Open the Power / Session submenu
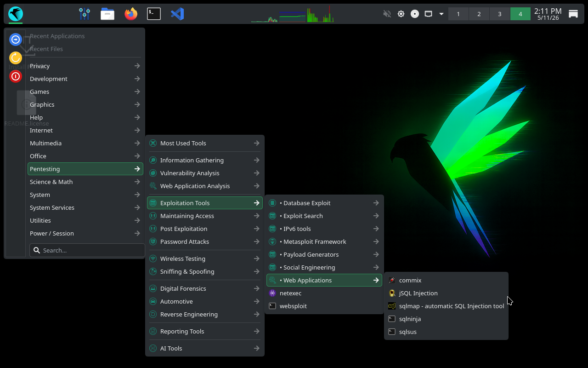 coord(85,233)
